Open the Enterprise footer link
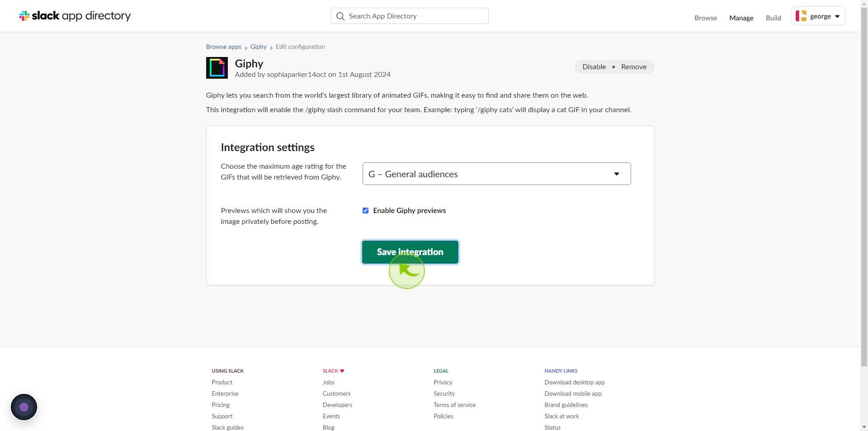The height and width of the screenshot is (431, 868). click(x=225, y=394)
